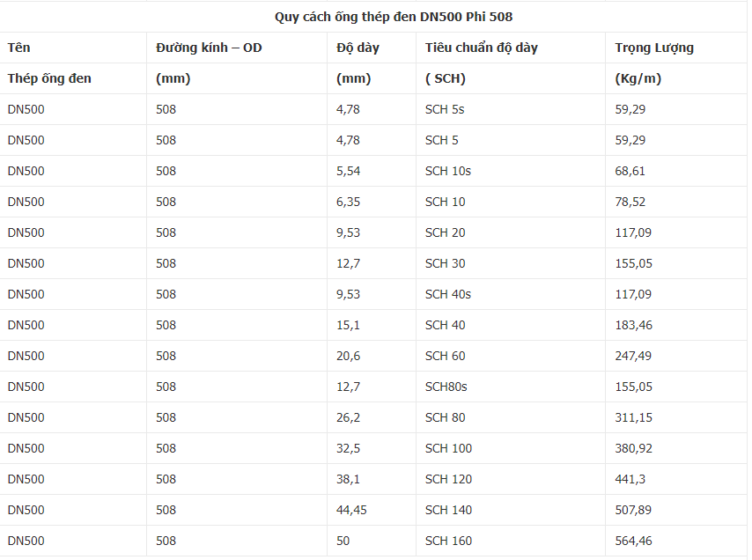Select the 'SCH80s' cell
Viewport: 752px width, 560px height.
point(446,387)
